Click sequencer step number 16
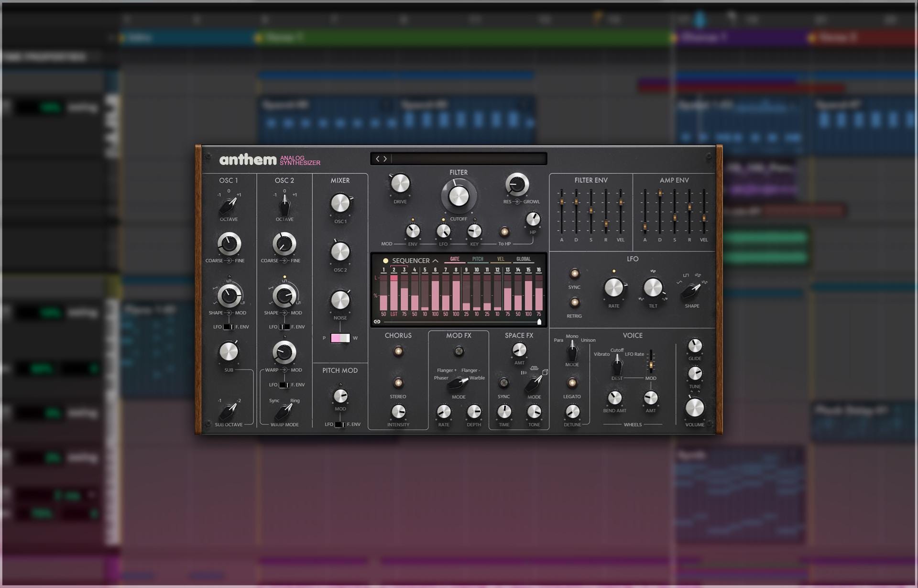 point(539,270)
